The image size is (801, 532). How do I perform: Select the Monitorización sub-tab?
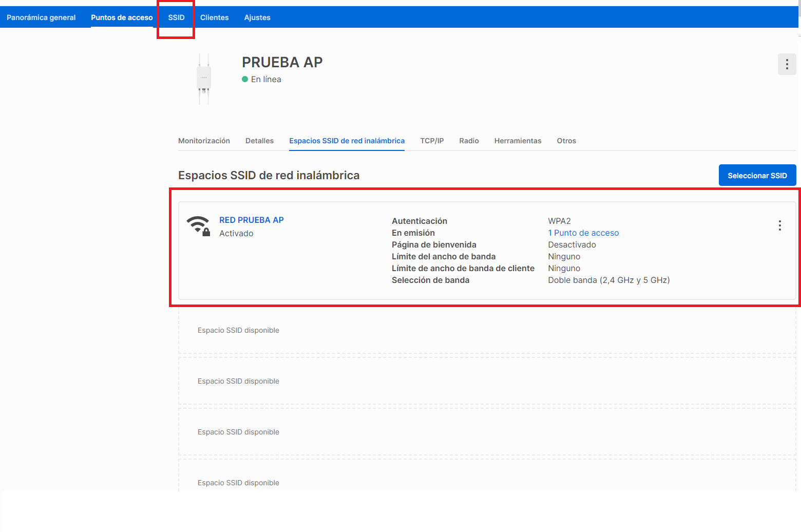pyautogui.click(x=204, y=141)
